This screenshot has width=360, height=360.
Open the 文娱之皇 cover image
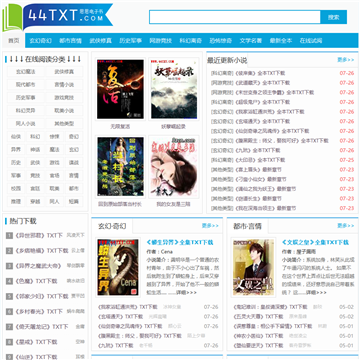click(253, 267)
